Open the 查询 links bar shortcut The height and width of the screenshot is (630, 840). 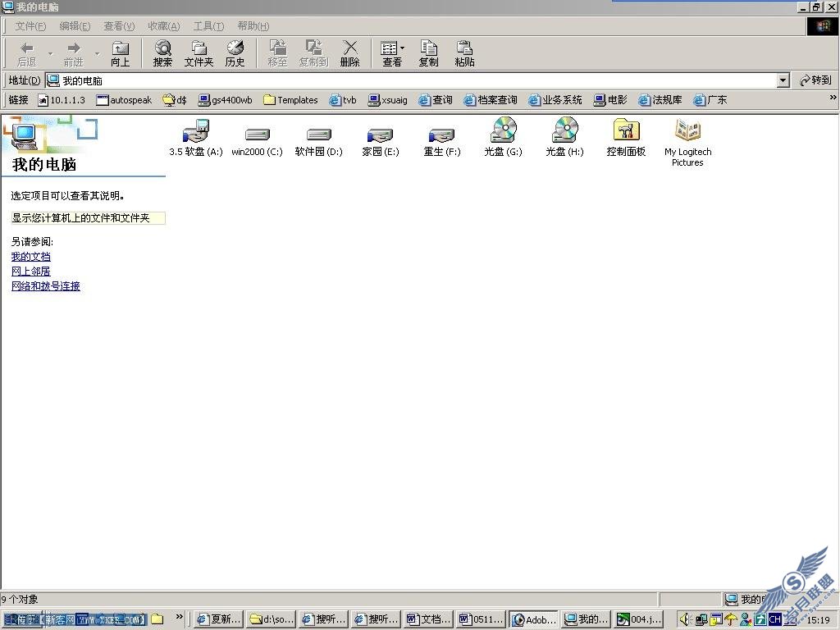point(436,100)
